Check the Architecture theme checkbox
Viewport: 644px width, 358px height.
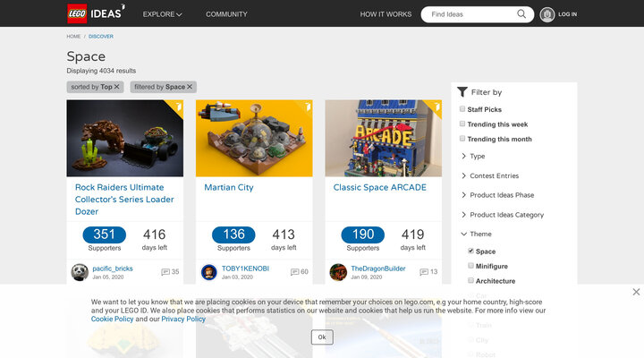click(x=470, y=280)
